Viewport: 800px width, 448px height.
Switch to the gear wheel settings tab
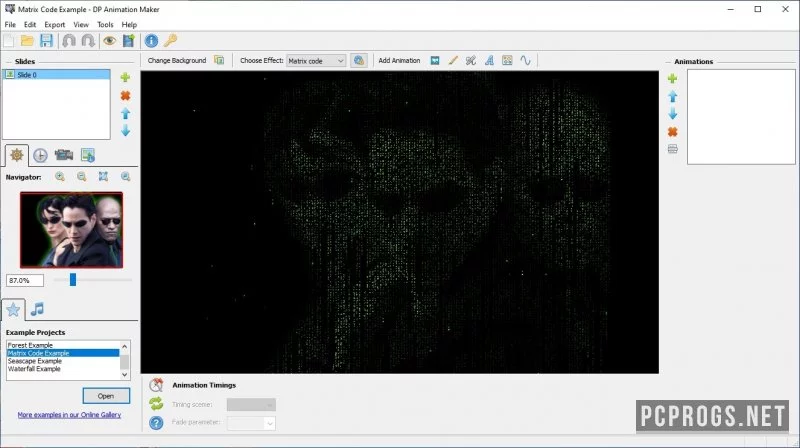click(16, 155)
